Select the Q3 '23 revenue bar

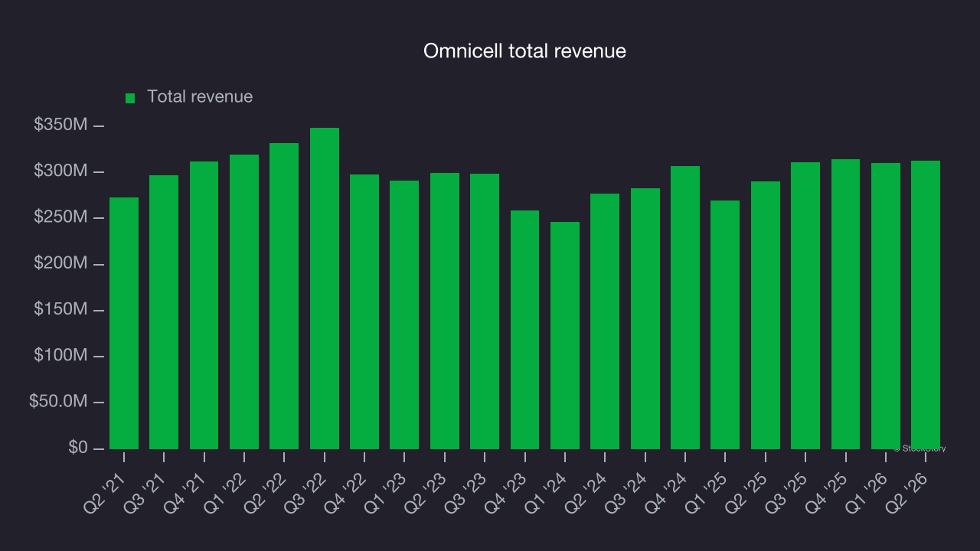(485, 311)
